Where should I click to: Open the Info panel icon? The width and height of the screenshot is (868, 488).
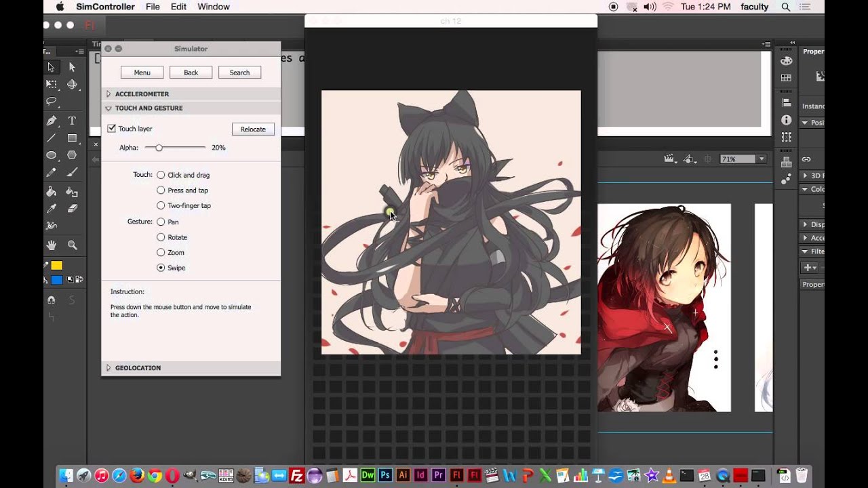(787, 120)
